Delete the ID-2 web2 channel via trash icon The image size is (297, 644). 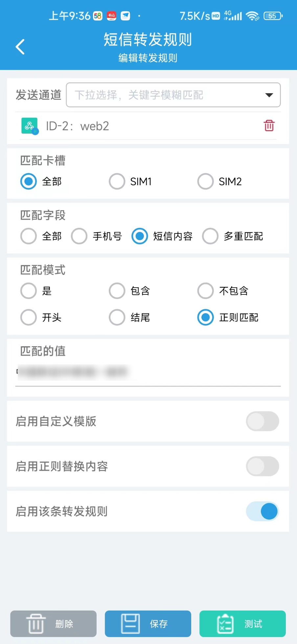(x=269, y=126)
